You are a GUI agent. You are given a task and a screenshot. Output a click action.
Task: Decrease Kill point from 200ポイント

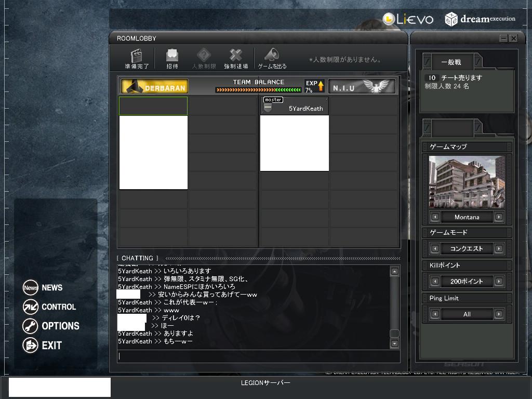[x=435, y=282]
